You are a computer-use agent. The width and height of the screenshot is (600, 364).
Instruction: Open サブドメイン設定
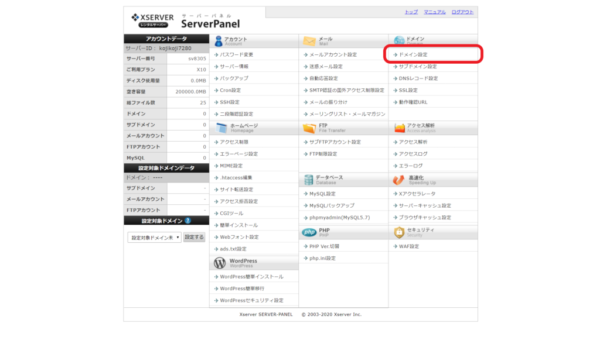[418, 67]
